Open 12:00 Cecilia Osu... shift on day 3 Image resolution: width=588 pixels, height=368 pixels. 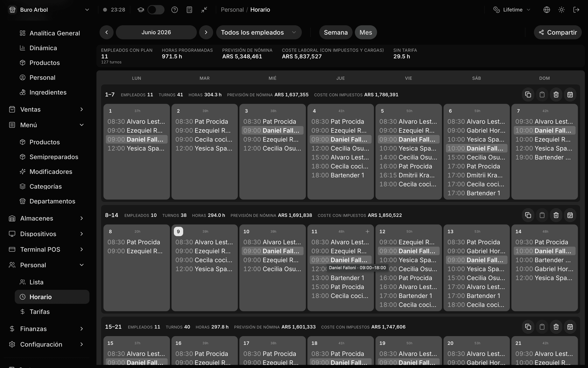tap(272, 148)
